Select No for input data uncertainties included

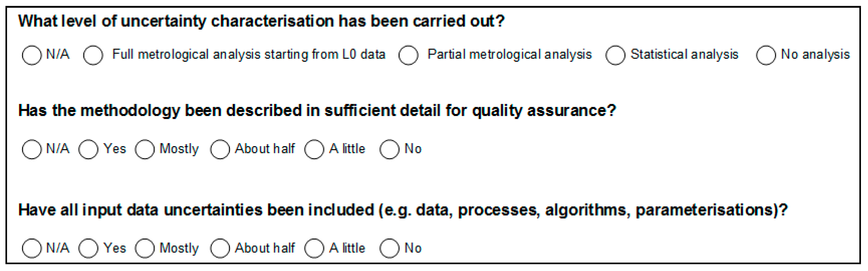tap(390, 248)
